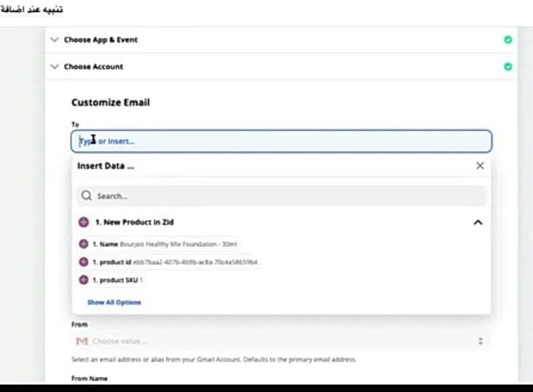533x392 pixels.
Task: Close the Insert Data panel
Action: pos(480,166)
